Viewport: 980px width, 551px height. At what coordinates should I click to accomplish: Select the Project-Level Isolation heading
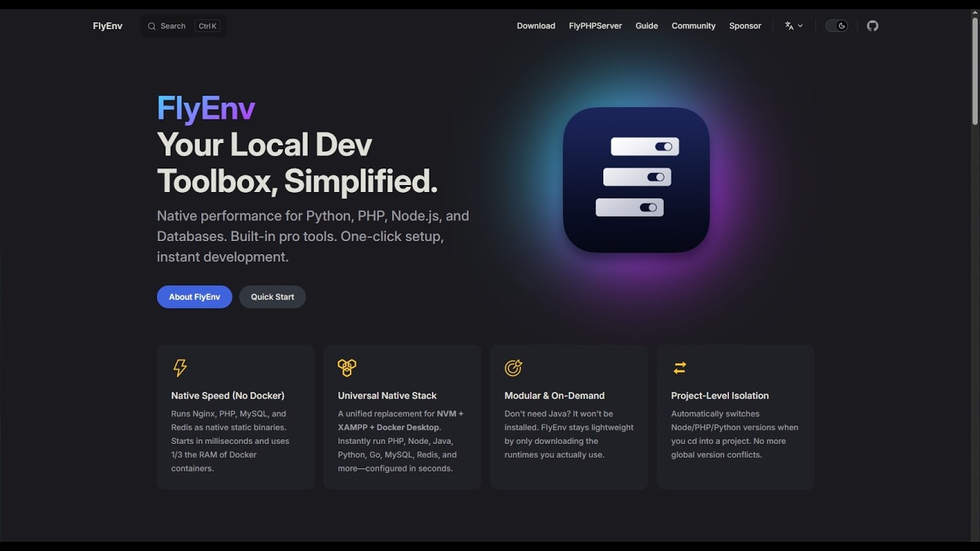pos(720,396)
